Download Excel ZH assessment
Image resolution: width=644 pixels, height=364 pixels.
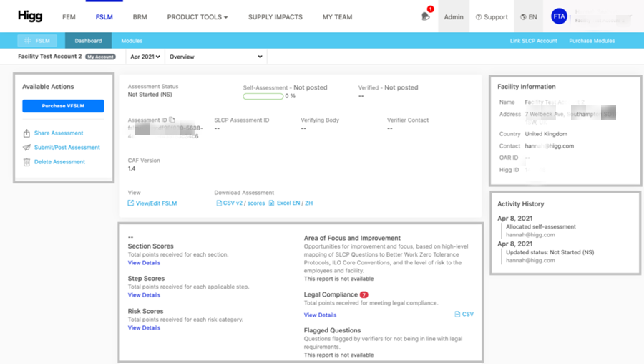coord(309,203)
